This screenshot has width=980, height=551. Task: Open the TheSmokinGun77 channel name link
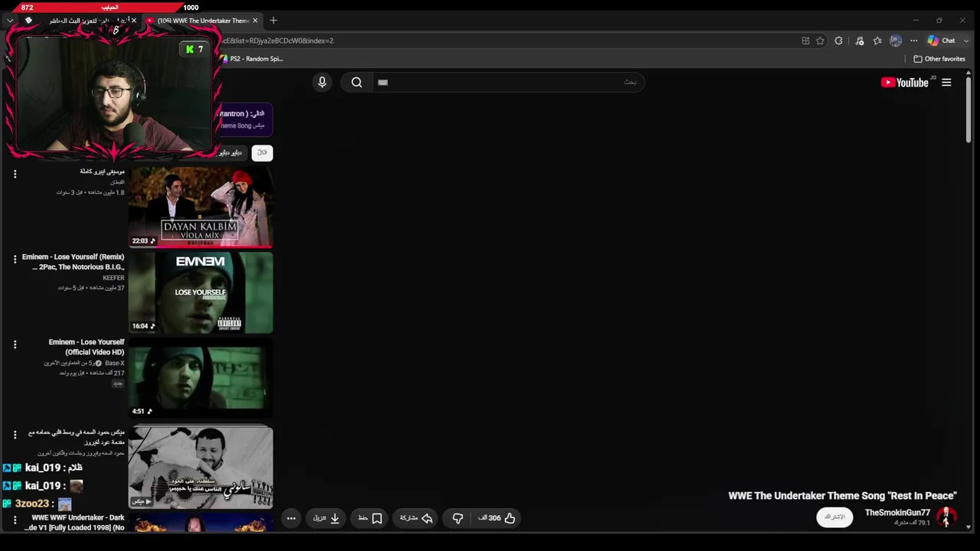(897, 513)
